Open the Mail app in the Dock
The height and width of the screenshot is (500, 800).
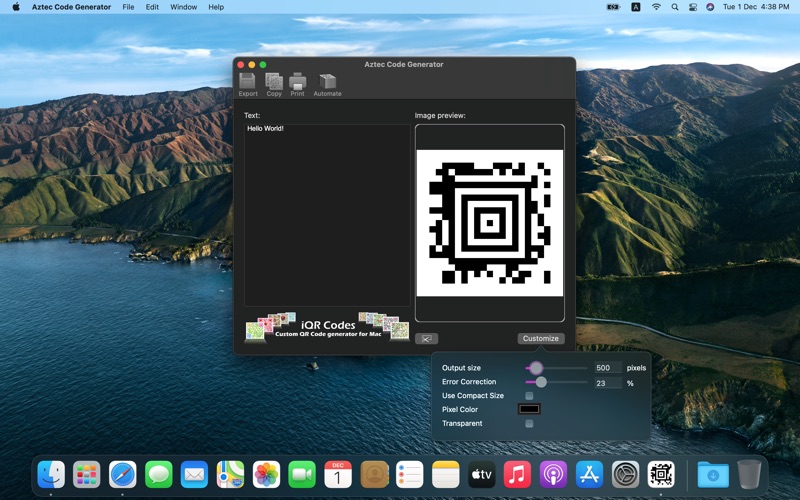coord(194,475)
